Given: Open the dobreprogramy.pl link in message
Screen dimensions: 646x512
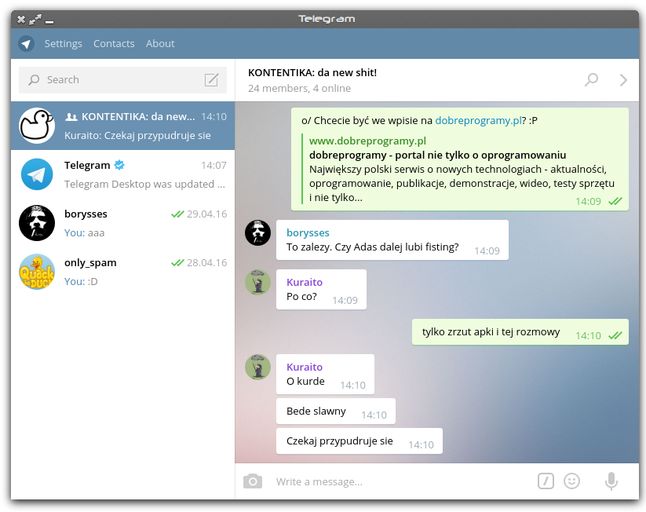Looking at the screenshot, I should click(x=474, y=120).
